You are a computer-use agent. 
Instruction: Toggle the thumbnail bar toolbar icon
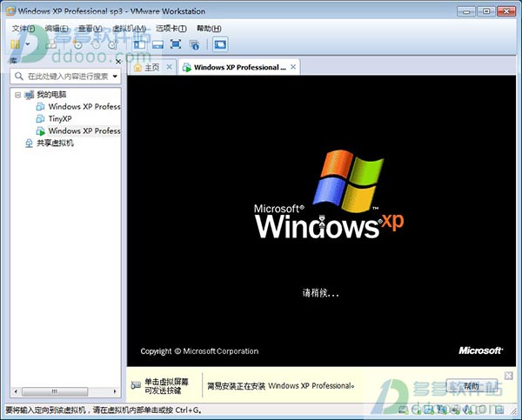(x=157, y=44)
